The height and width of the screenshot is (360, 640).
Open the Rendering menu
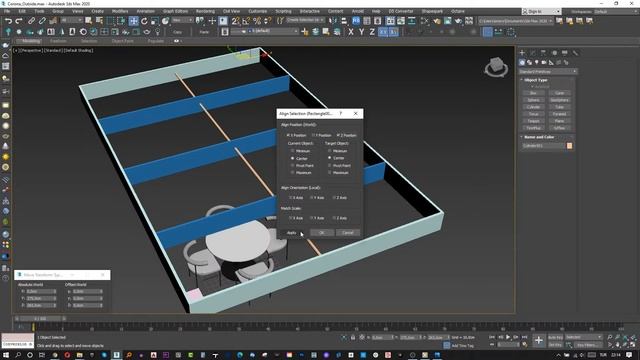(205, 11)
